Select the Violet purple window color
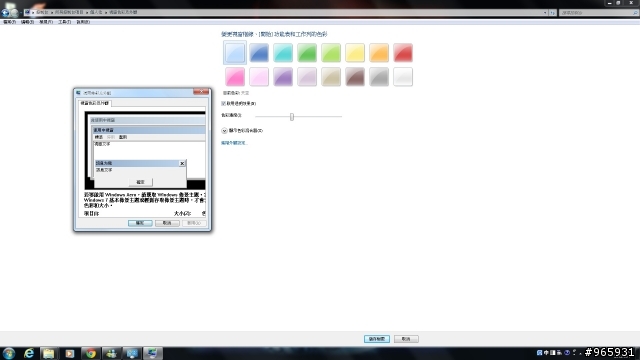Screen dimensions: 640x360 pos(283,77)
